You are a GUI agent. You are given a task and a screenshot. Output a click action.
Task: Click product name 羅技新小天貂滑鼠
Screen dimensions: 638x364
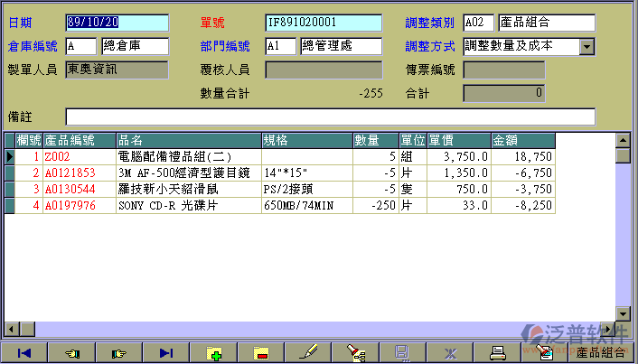(x=168, y=189)
